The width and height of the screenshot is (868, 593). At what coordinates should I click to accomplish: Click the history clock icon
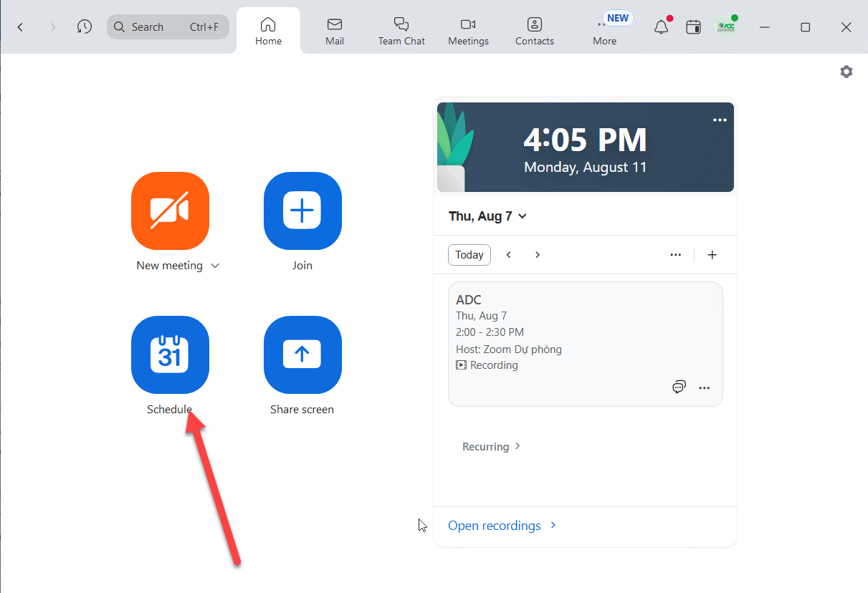pos(85,27)
